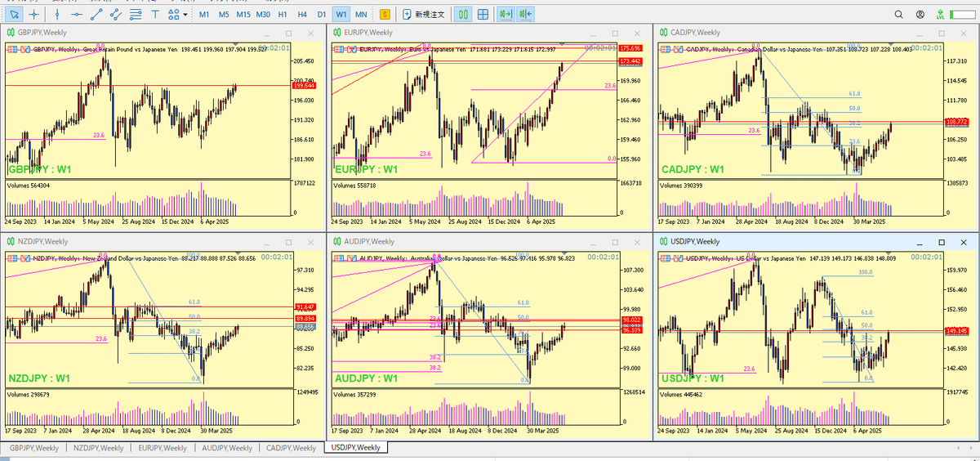Open the user account icon

click(921, 15)
